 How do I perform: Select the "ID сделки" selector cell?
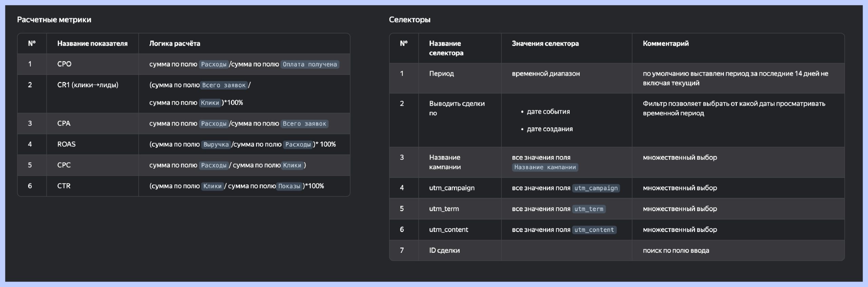point(444,250)
